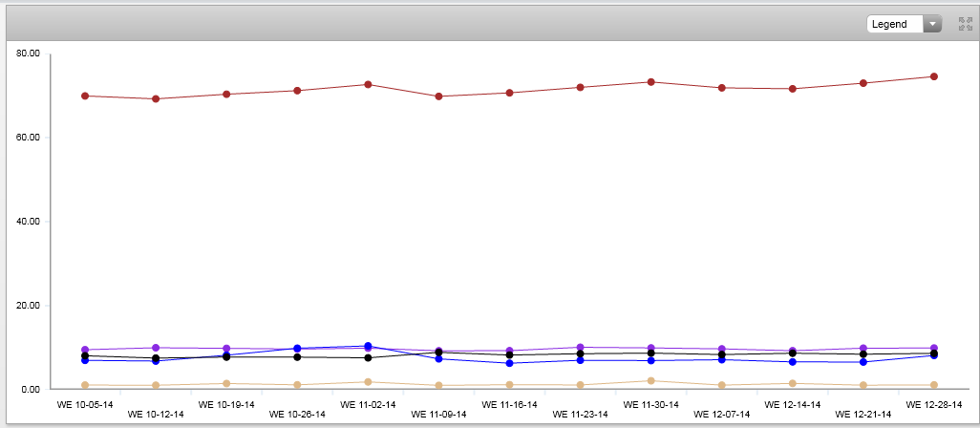Click red series point at WE 11-02-14
Image resolution: width=980 pixels, height=428 pixels.
point(368,84)
